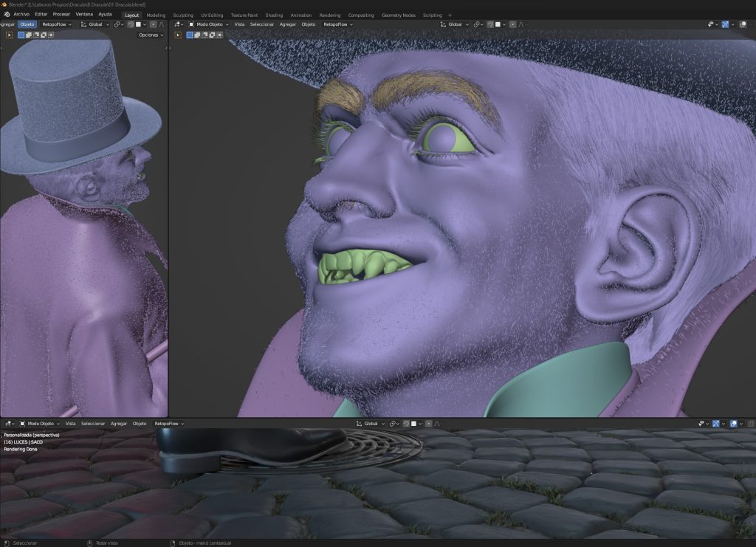Expand RetopoFlow dropdown in left viewport

[x=56, y=24]
